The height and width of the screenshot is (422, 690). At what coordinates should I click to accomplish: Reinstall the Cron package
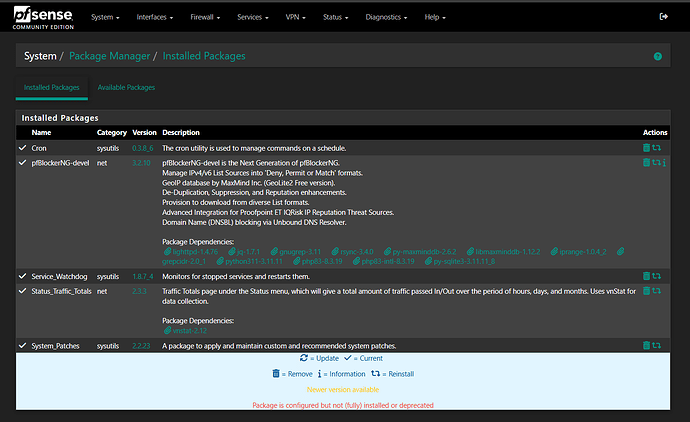click(656, 147)
